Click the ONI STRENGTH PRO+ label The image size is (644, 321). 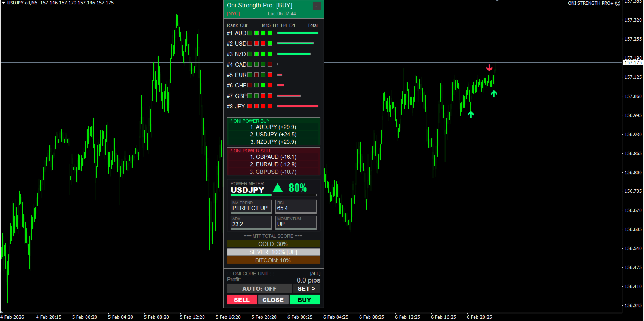click(x=591, y=3)
